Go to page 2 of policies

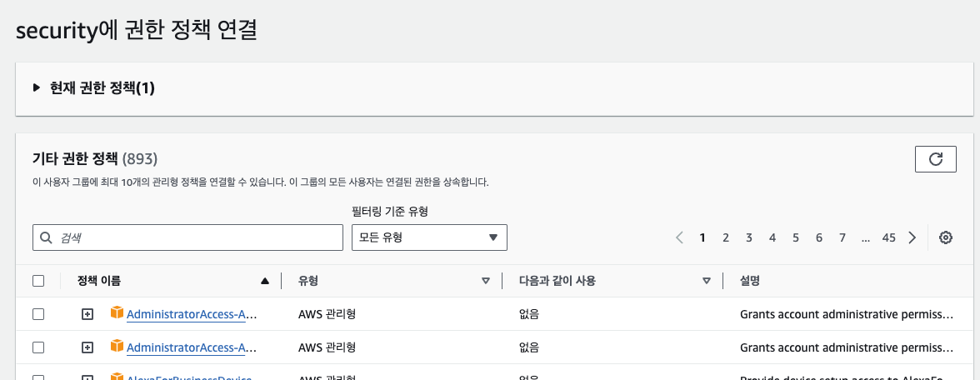tap(726, 237)
